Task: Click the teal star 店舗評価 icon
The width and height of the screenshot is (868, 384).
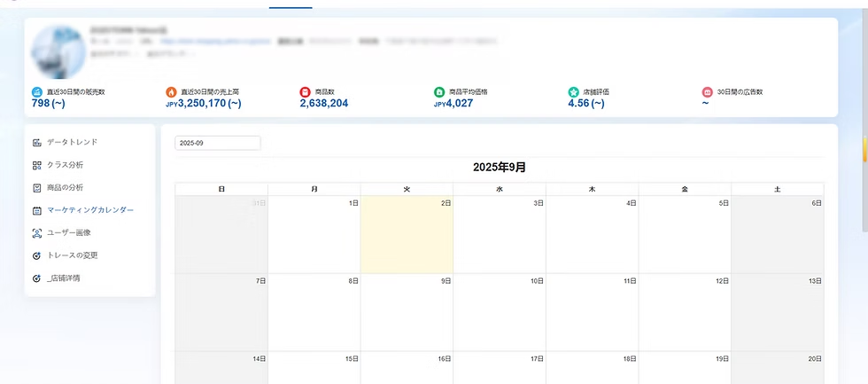Action: [x=574, y=92]
